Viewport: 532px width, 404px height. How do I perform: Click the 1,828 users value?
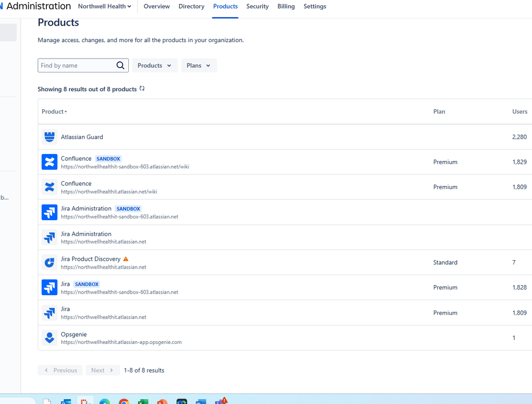(x=519, y=287)
